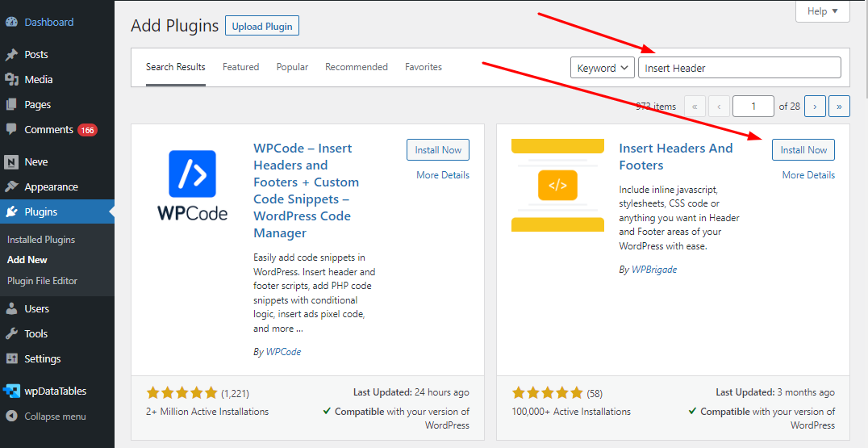Go to next results page arrow
This screenshot has width=868, height=448.
coord(816,107)
